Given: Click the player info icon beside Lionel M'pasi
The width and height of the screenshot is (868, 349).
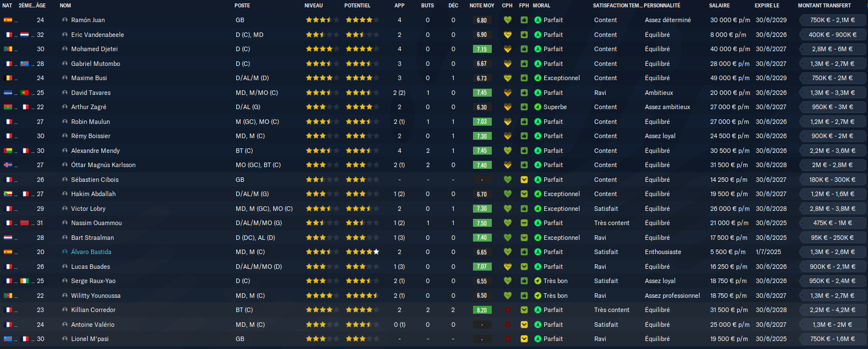Looking at the screenshot, I should click(x=65, y=339).
